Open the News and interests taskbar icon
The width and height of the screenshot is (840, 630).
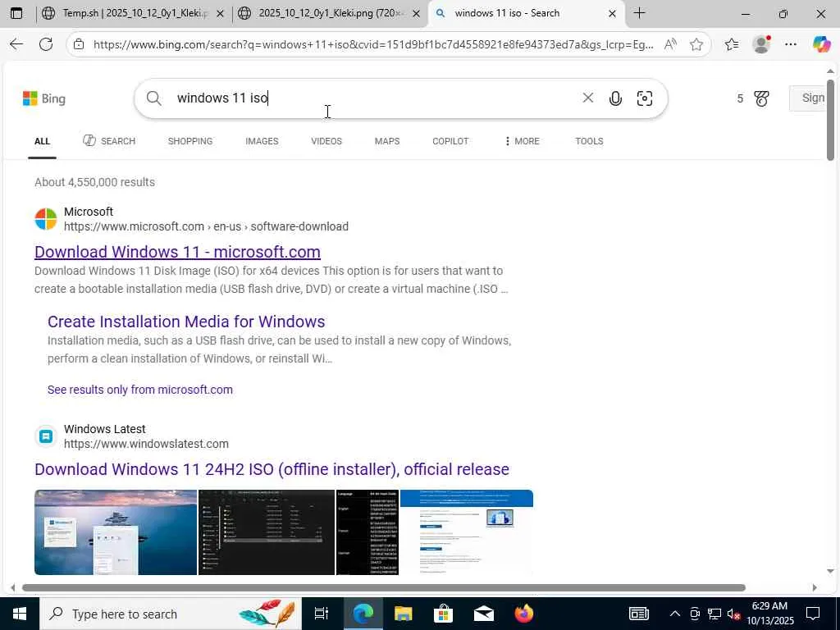[638, 614]
